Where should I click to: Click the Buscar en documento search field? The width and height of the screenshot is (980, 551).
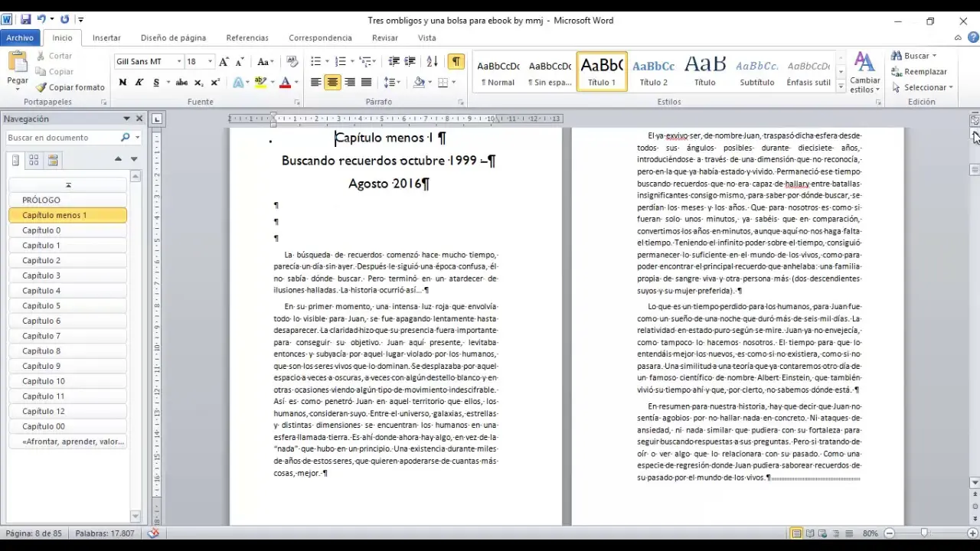point(61,138)
